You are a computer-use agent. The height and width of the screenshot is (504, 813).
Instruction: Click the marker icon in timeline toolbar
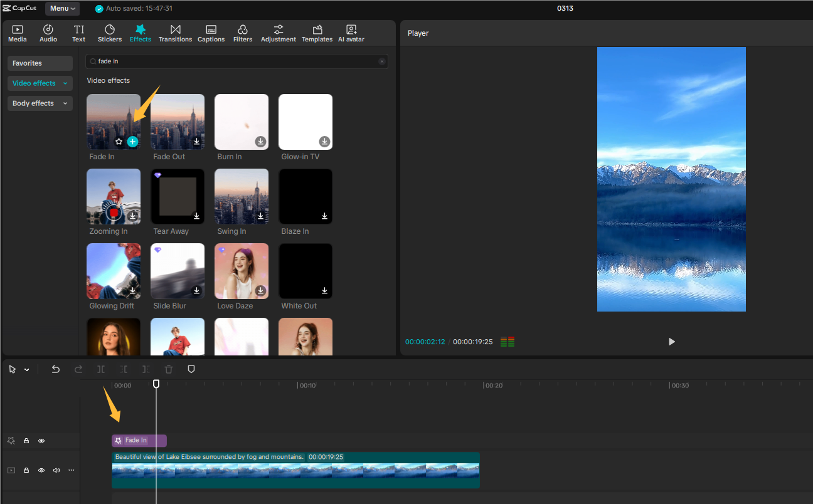pyautogui.click(x=191, y=369)
